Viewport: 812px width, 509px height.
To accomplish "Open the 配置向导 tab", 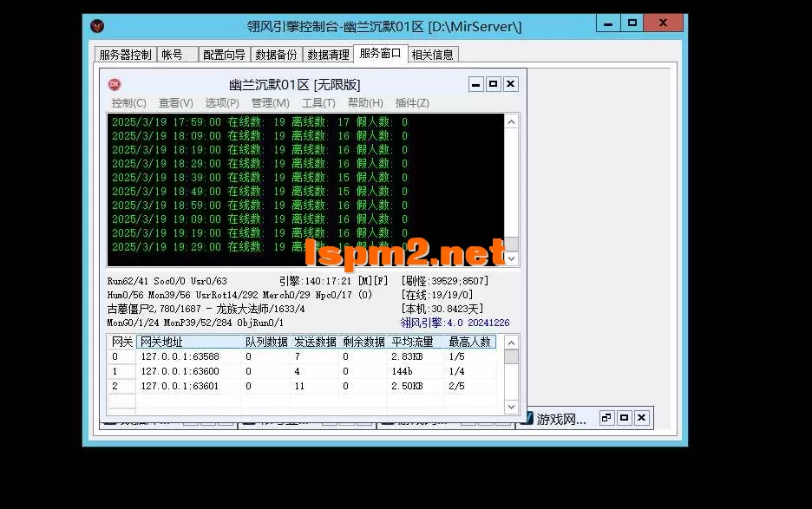I will (224, 55).
